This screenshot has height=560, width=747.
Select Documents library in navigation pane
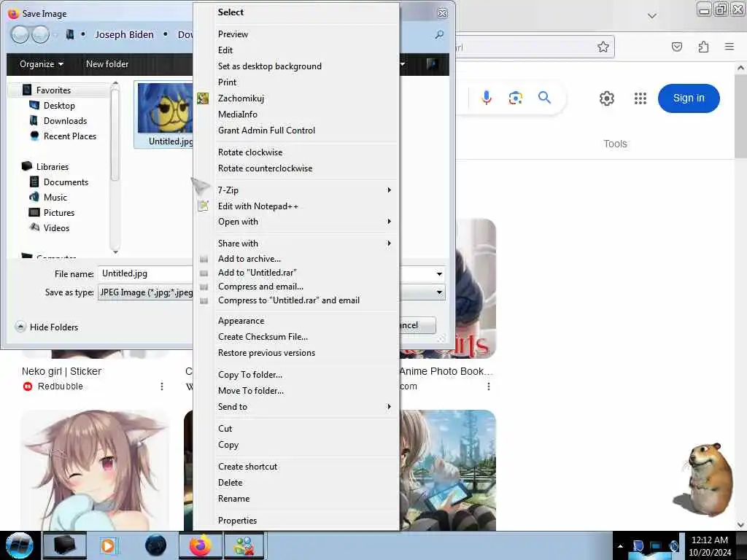click(66, 182)
